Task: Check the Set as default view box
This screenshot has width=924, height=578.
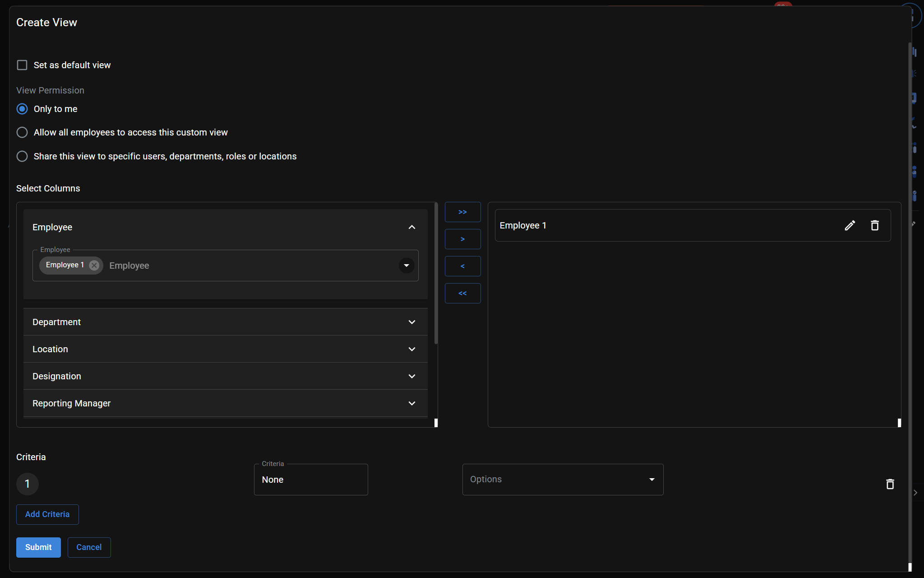Action: coord(22,65)
